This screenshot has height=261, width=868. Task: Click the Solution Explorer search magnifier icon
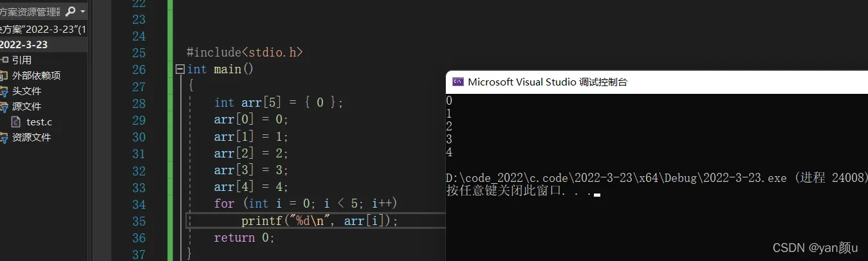tap(71, 11)
